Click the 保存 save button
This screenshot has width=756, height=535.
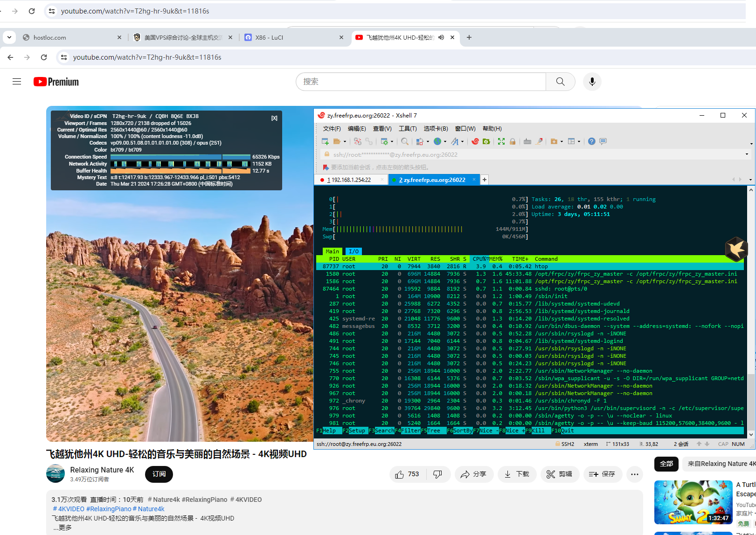(603, 474)
